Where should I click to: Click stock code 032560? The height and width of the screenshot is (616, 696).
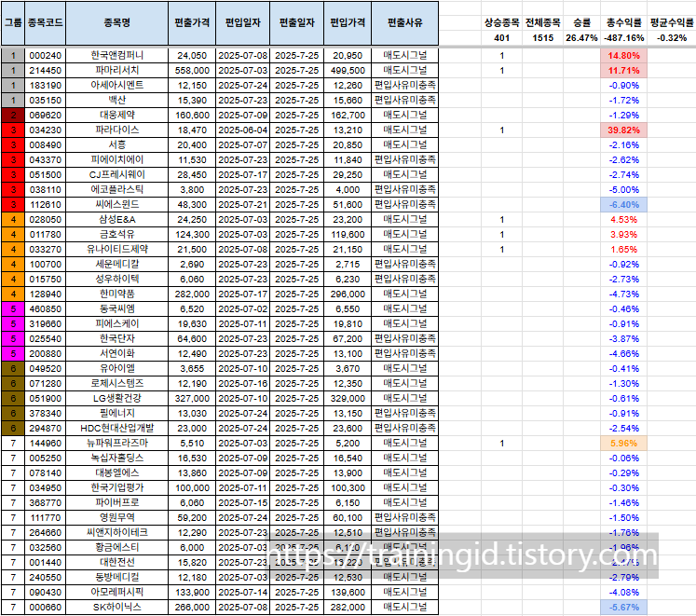[46, 548]
